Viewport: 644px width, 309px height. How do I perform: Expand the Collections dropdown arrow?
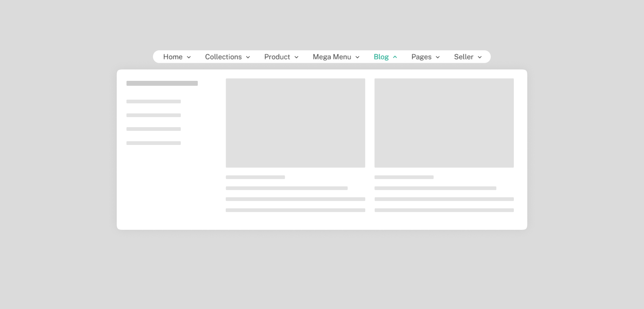[x=248, y=57]
